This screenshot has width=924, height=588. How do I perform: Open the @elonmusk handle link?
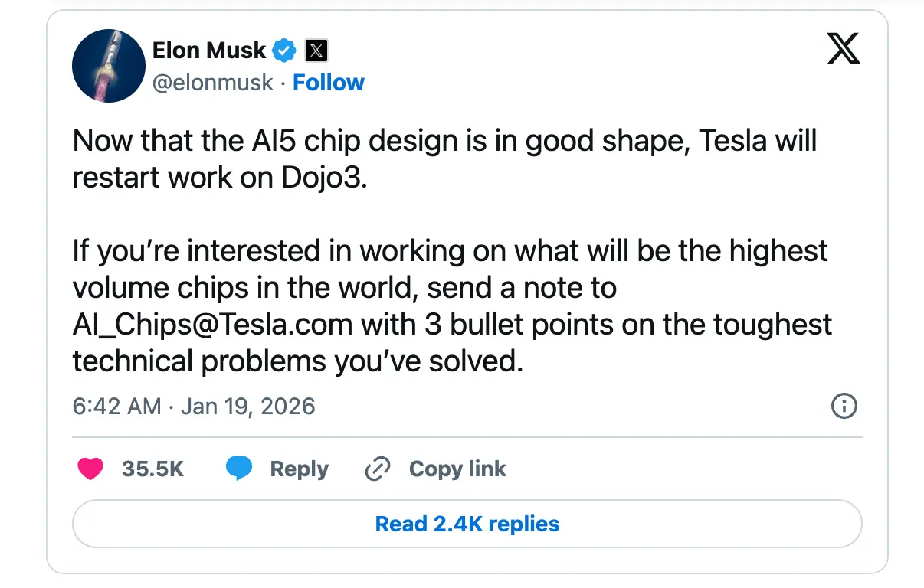coord(212,83)
